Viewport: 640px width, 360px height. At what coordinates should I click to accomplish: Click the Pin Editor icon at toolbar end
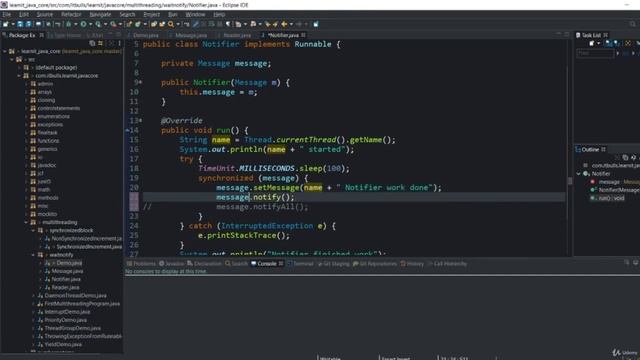(316, 24)
